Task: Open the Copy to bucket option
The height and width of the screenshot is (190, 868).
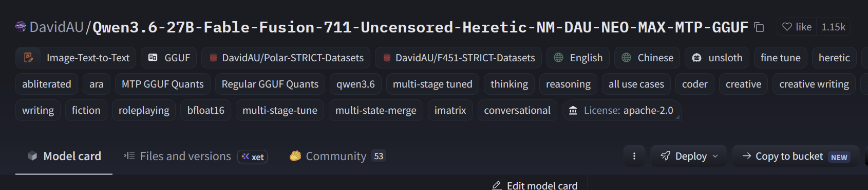Action: tap(796, 156)
